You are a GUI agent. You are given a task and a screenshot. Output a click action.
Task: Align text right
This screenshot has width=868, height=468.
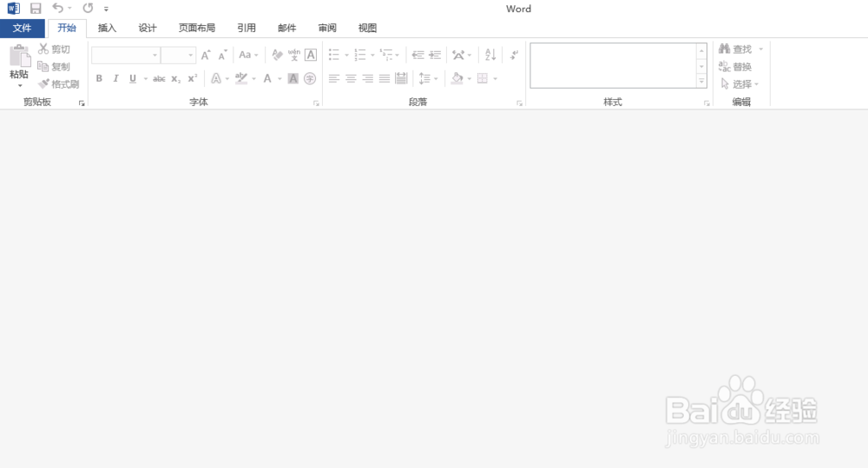[x=367, y=79]
